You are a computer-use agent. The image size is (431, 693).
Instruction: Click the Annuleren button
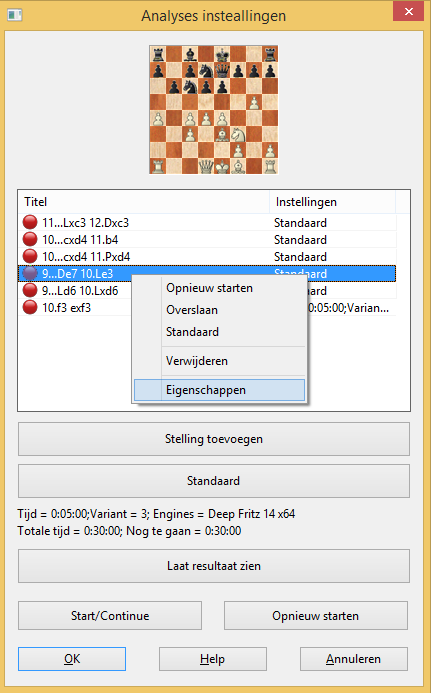354,659
